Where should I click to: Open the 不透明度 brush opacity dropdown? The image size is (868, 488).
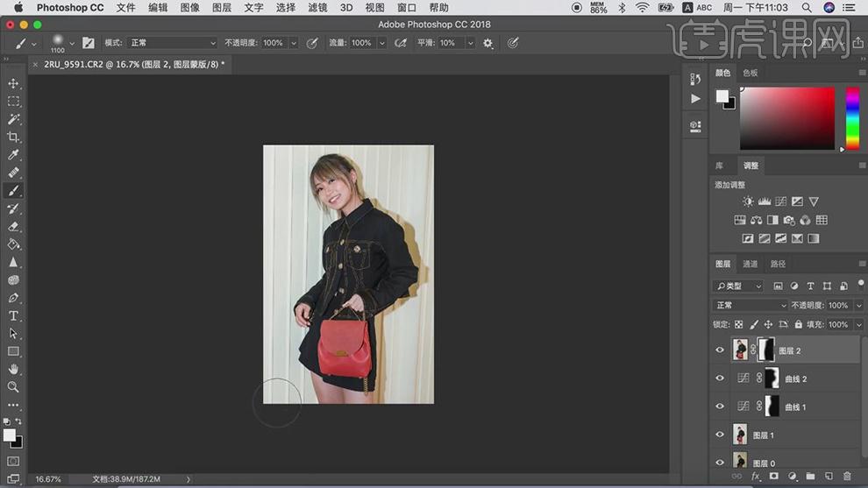294,43
